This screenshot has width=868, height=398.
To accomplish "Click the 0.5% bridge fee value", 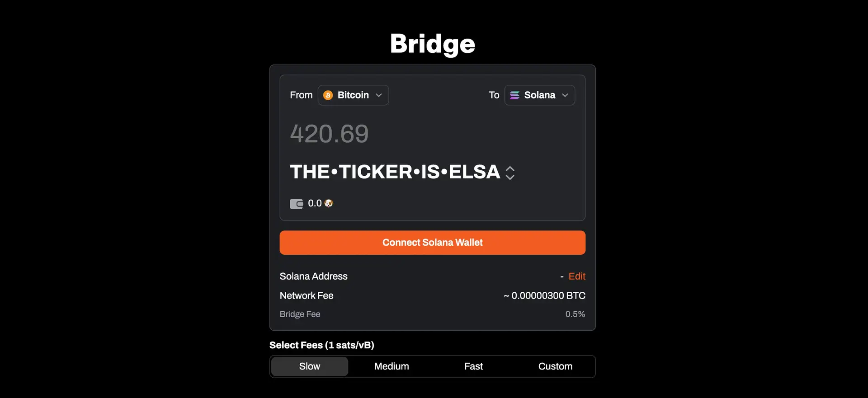I will click(x=575, y=314).
